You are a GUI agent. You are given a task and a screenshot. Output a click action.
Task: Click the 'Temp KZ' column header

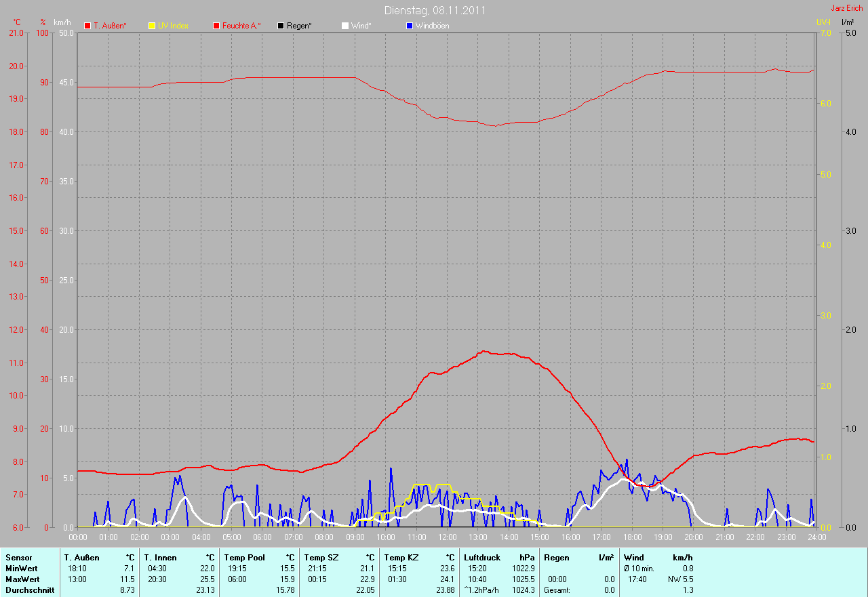pos(401,557)
